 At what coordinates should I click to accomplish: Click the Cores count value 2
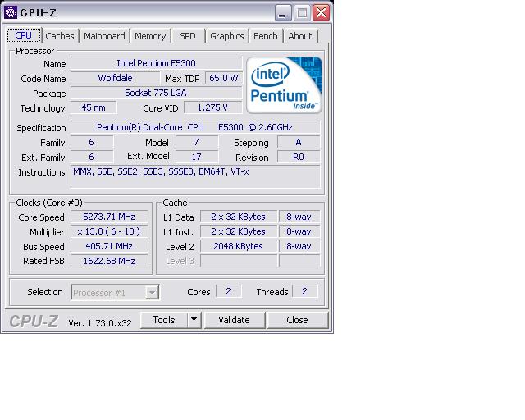coord(229,291)
